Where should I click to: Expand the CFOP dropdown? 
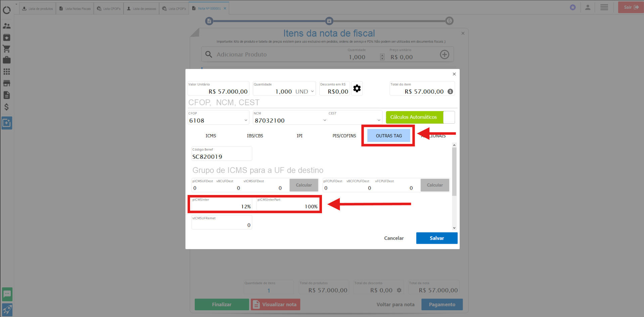point(246,120)
